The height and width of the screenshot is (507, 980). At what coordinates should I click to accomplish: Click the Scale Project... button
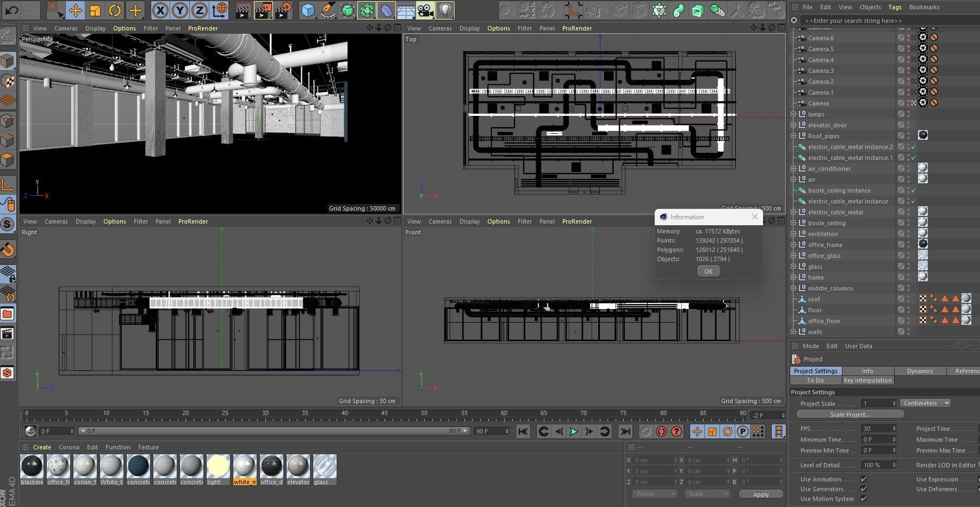(850, 415)
